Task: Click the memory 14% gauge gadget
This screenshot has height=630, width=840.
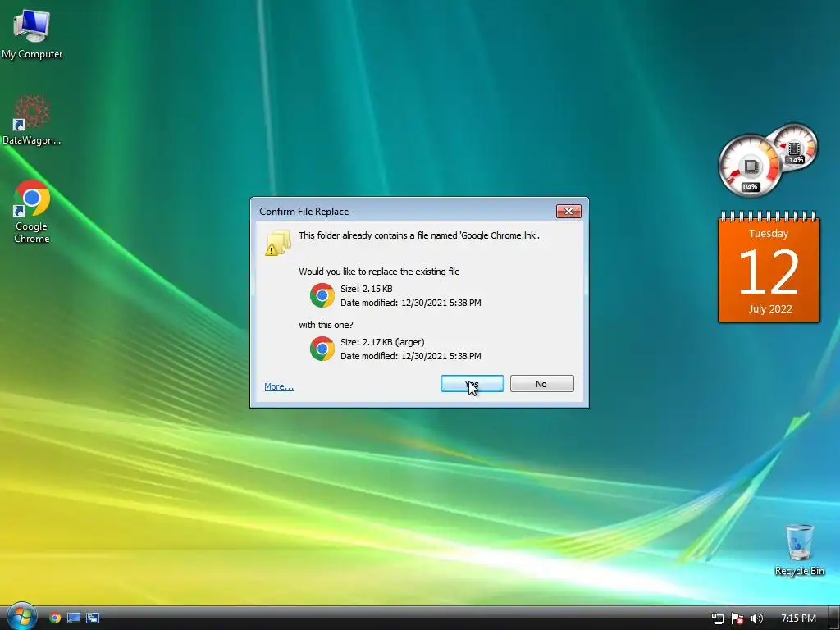Action: [796, 147]
